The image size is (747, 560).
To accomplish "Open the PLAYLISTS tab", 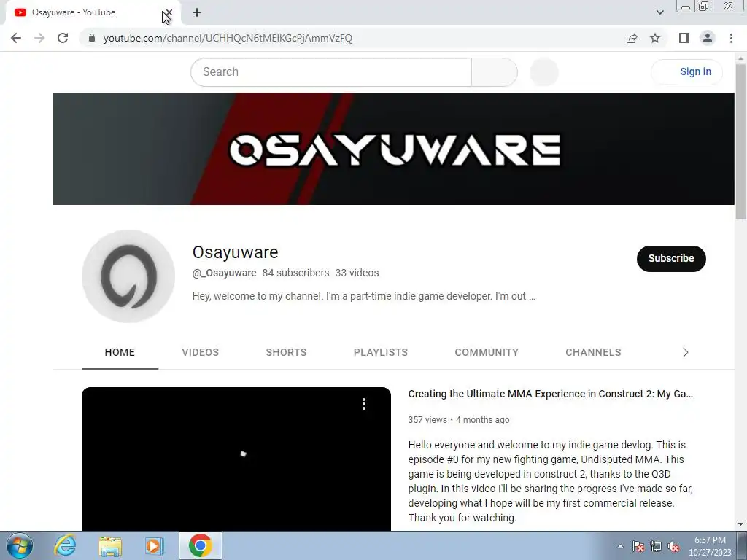I will point(381,352).
